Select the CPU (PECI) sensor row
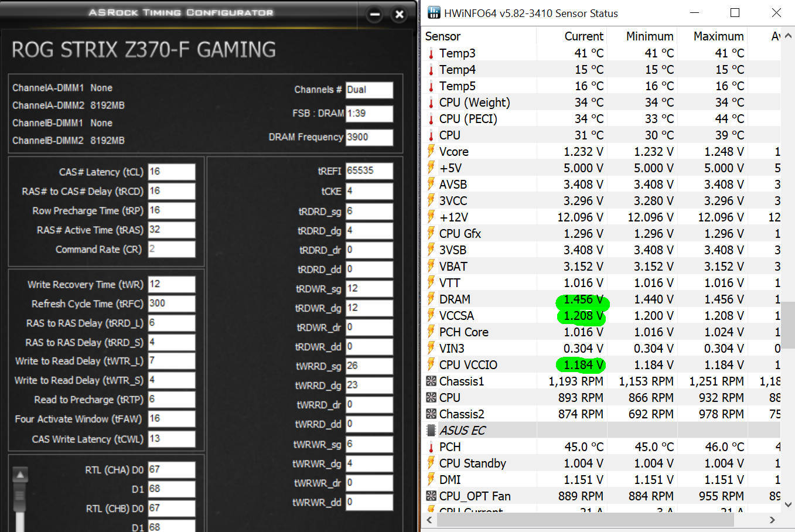 601,119
